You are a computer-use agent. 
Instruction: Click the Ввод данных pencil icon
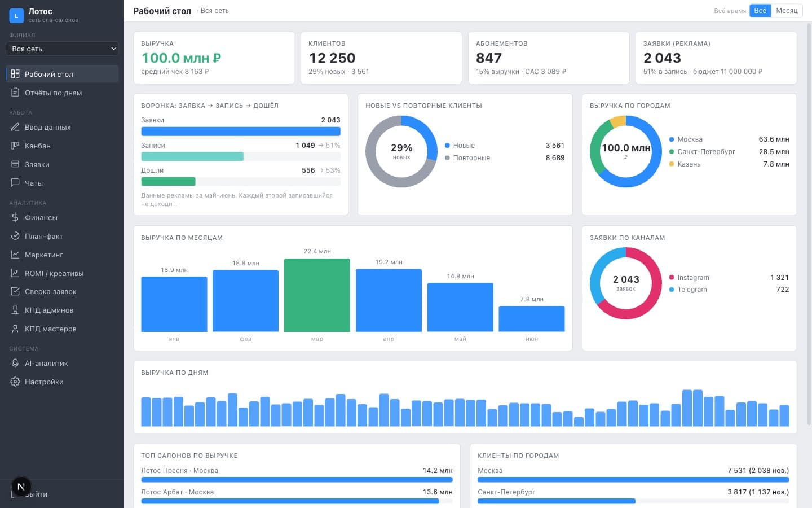pos(15,127)
